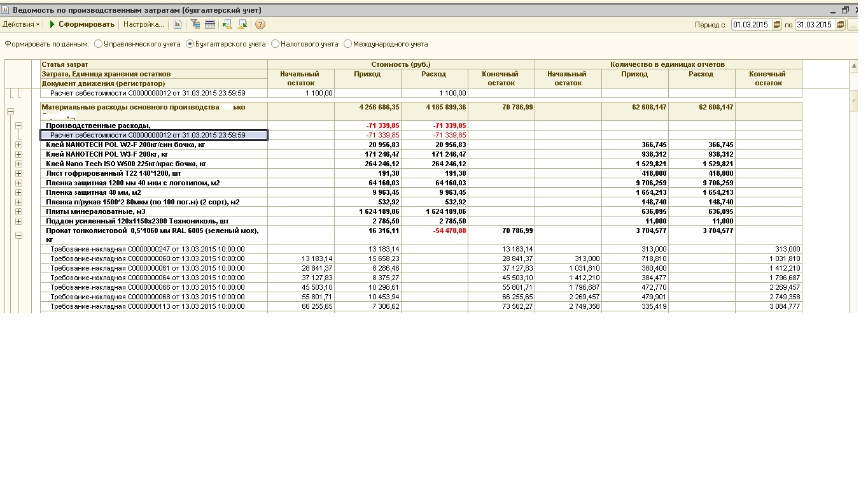
Task: Click the left green-arrow settings icon
Action: (227, 24)
